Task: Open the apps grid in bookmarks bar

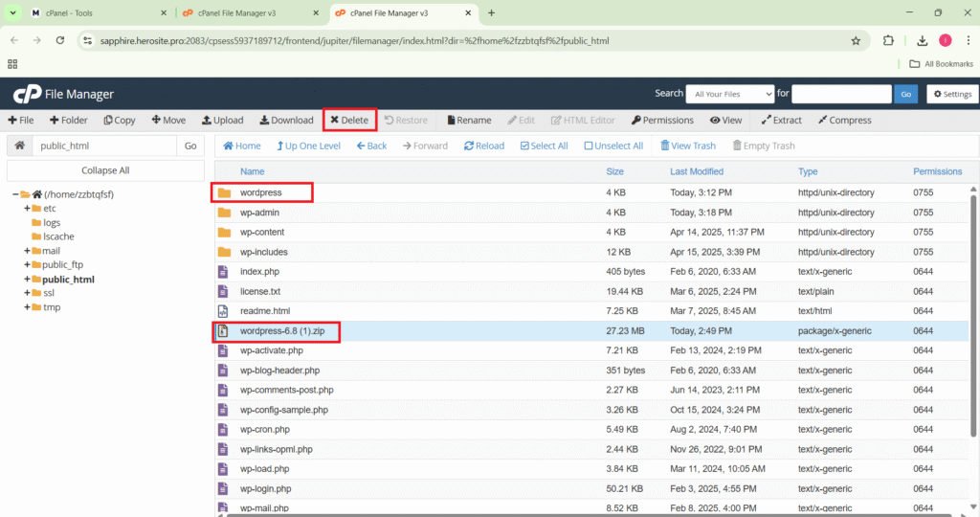Action: tap(12, 64)
